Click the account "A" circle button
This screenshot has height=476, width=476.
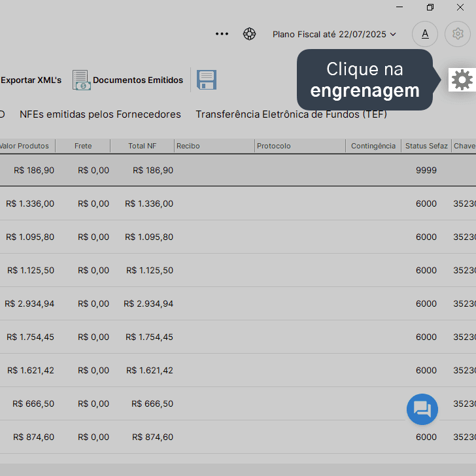click(x=425, y=34)
